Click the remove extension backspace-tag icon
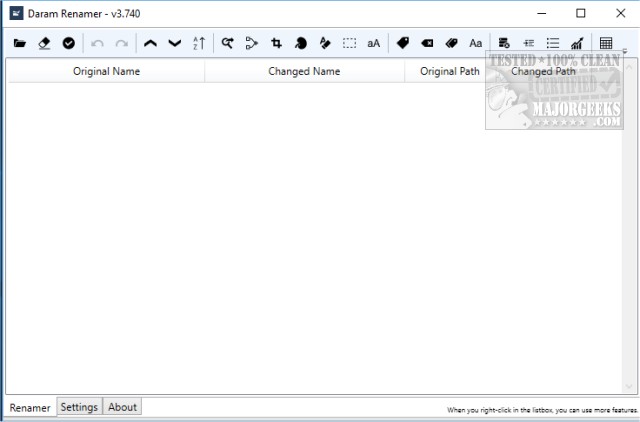This screenshot has height=422, width=640. point(427,43)
